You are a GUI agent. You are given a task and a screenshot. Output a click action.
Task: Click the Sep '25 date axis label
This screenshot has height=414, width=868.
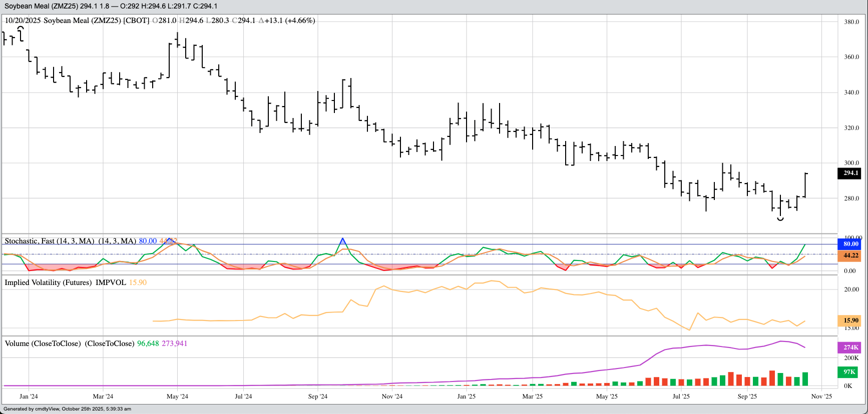(747, 396)
